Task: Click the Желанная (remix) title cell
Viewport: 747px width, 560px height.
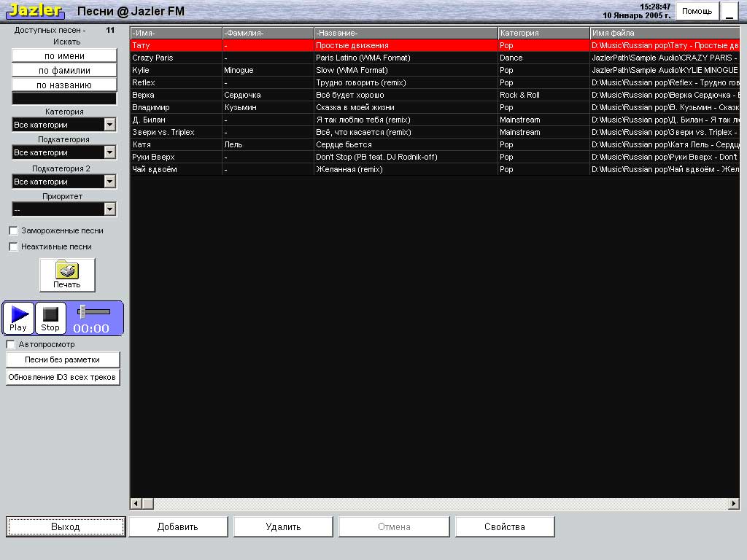Action: coord(406,169)
